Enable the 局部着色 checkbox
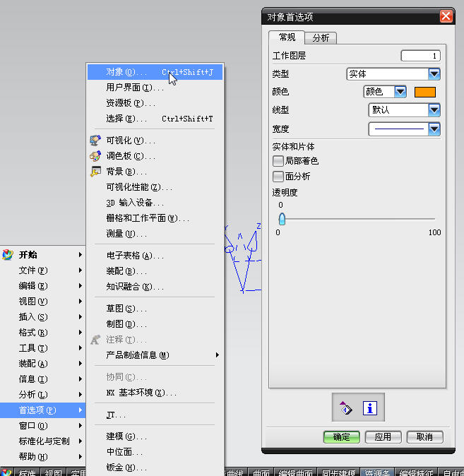The image size is (464, 476). coord(278,161)
